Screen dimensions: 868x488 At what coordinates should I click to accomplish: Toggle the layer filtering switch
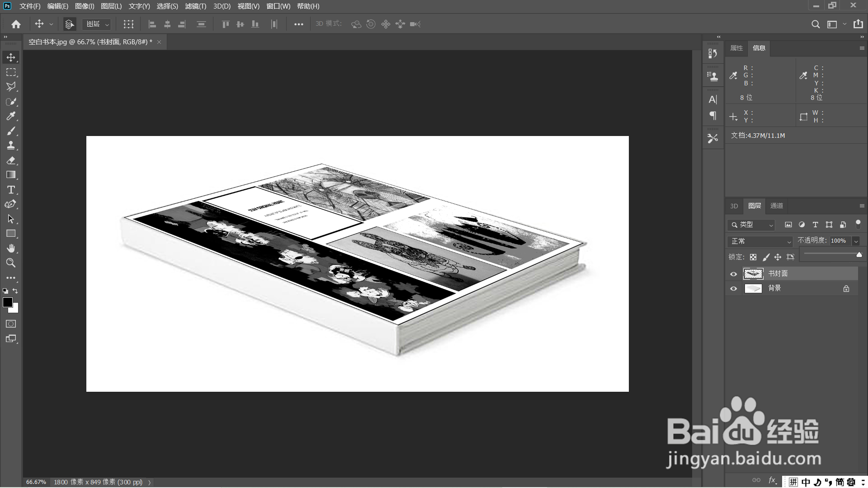[858, 223]
